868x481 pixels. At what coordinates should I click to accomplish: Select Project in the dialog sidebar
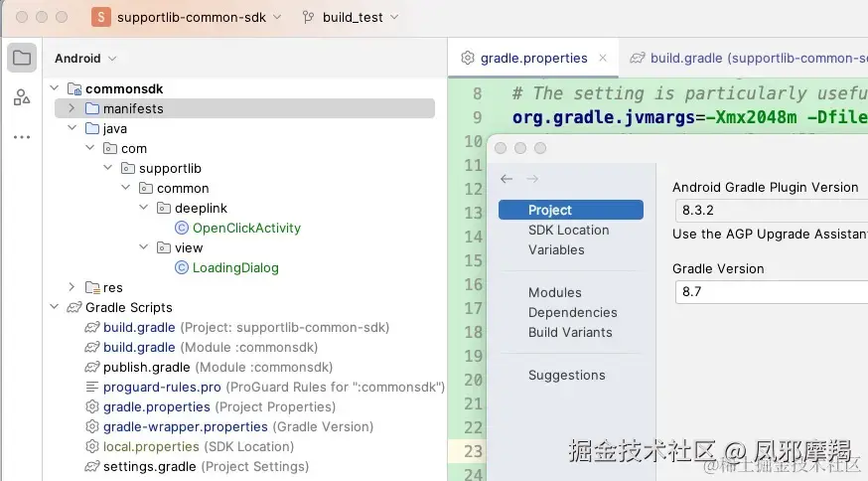pyautogui.click(x=571, y=210)
